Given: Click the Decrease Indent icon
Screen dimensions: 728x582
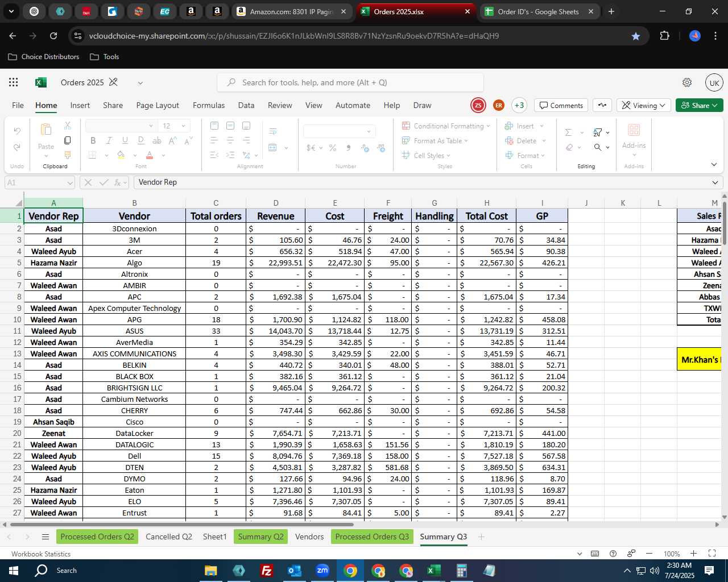Looking at the screenshot, I should [214, 155].
